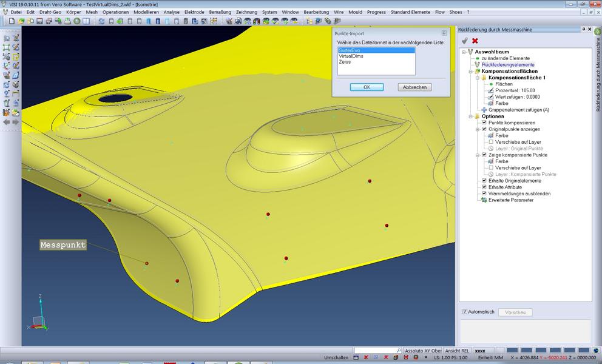Enable Verschiebe auf Layer under Originalpunkte anzeigen
This screenshot has height=364, width=602.
click(491, 142)
